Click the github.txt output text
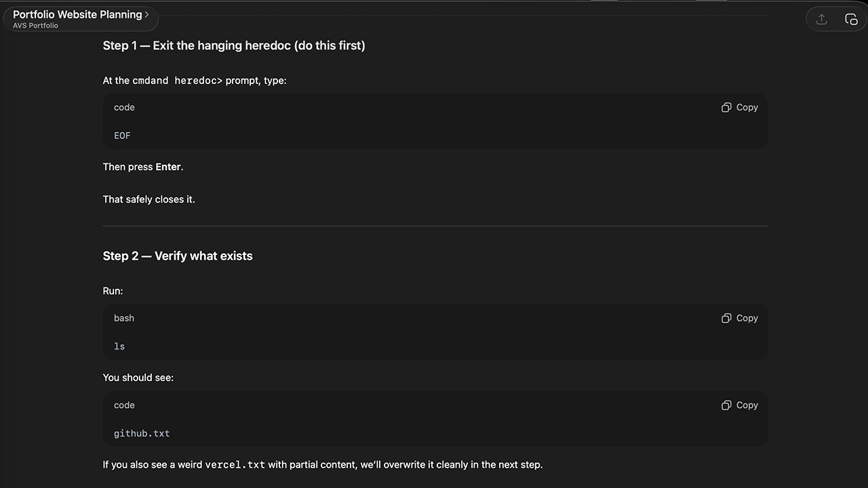Viewport: 868px width, 488px height. pyautogui.click(x=142, y=434)
